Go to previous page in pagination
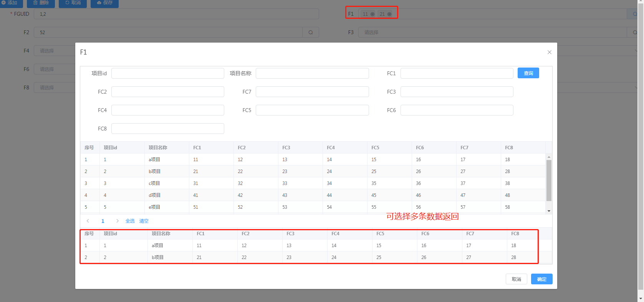644x302 pixels. point(88,221)
